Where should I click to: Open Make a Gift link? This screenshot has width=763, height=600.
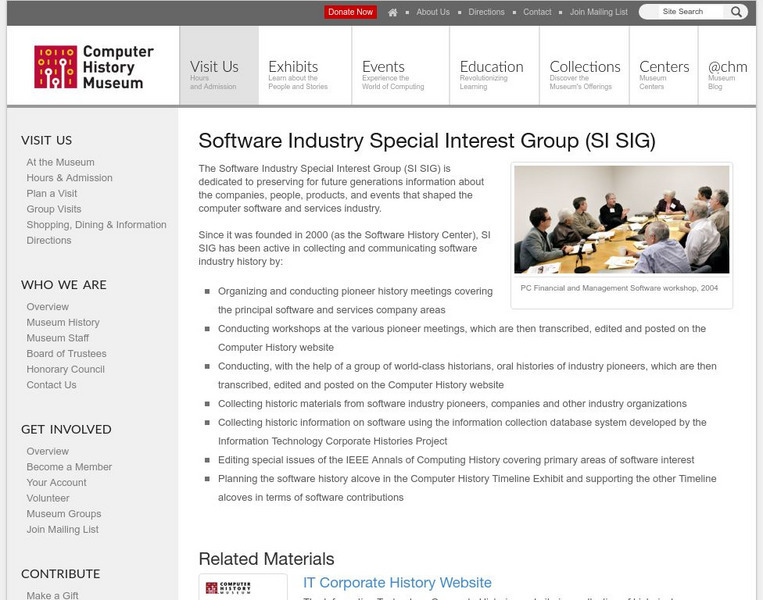point(52,595)
